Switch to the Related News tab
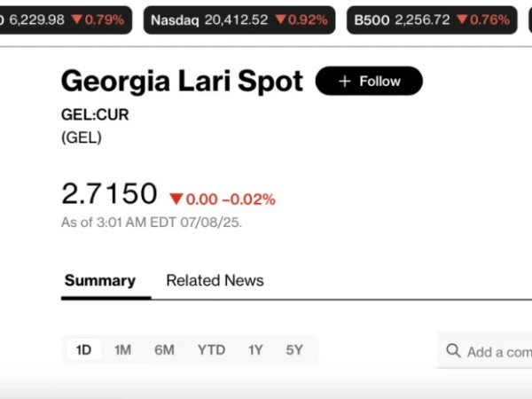 pyautogui.click(x=215, y=280)
